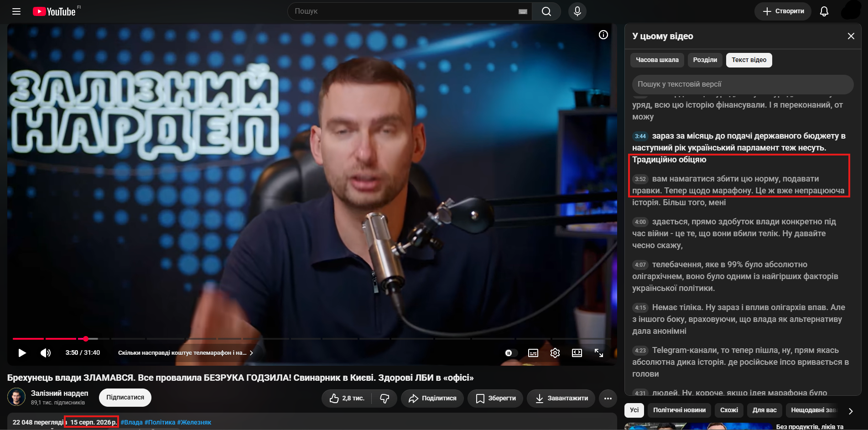
Task: Jump to transcript timestamp 4:07
Action: point(640,265)
